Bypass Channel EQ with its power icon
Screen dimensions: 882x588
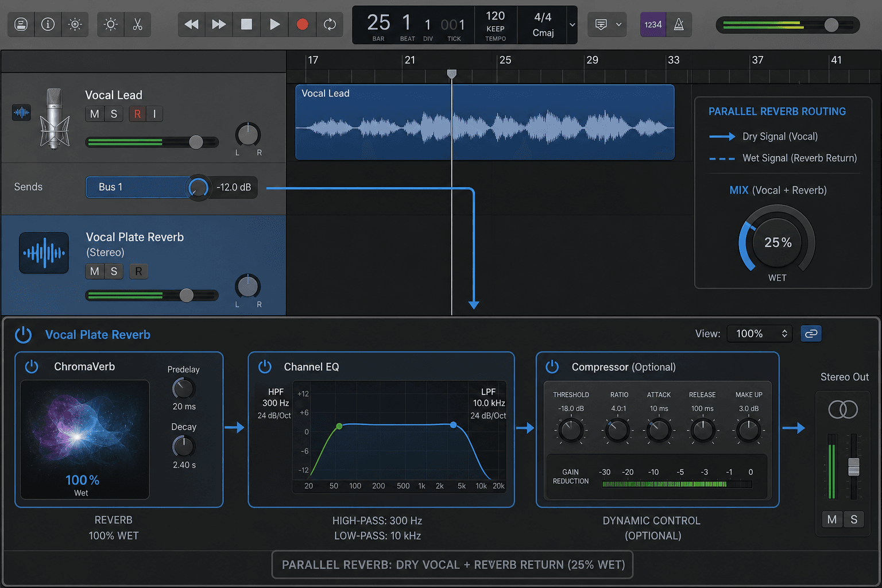pos(265,366)
